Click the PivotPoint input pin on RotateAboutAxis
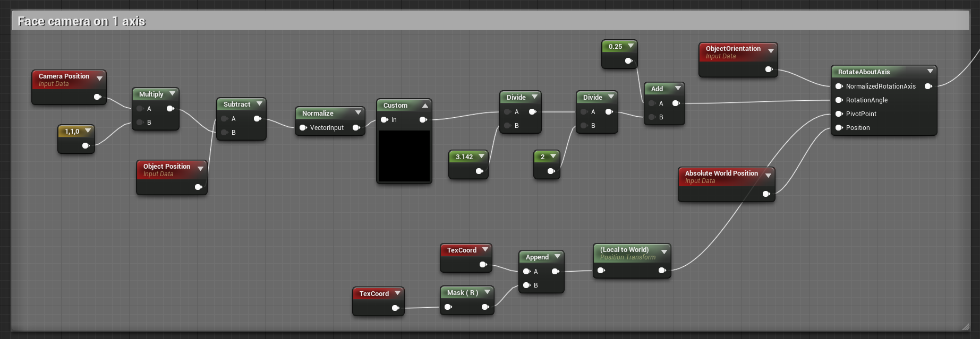Image resolution: width=980 pixels, height=339 pixels. (839, 114)
